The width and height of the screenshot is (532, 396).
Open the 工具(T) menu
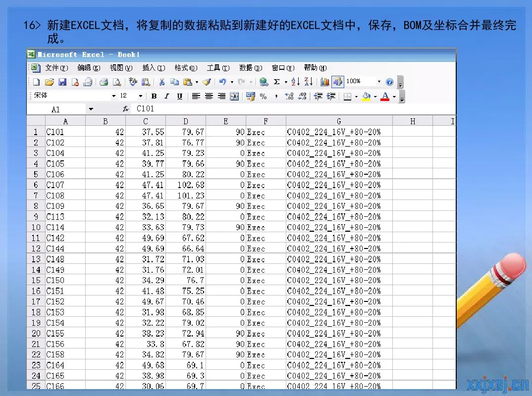218,68
